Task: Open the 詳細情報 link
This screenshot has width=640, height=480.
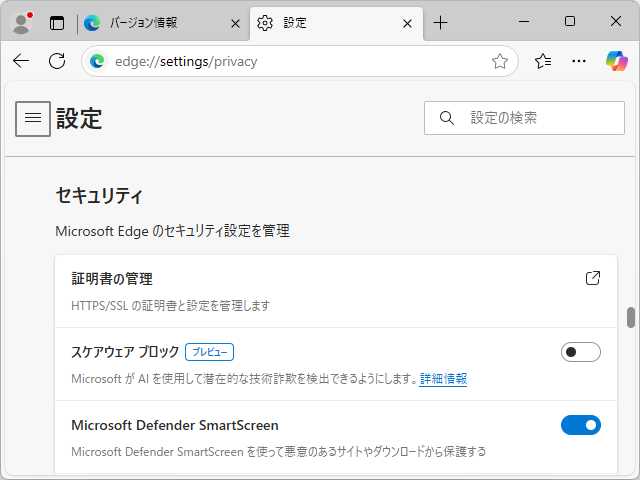Action: click(x=443, y=379)
